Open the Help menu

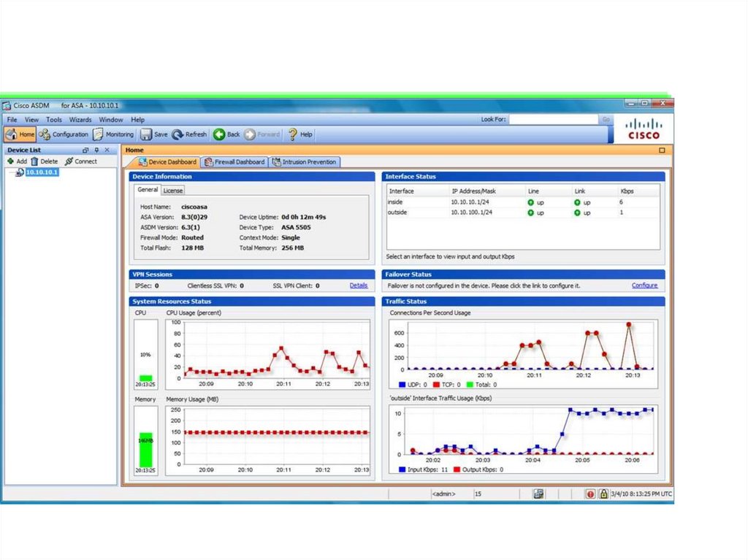(x=138, y=120)
